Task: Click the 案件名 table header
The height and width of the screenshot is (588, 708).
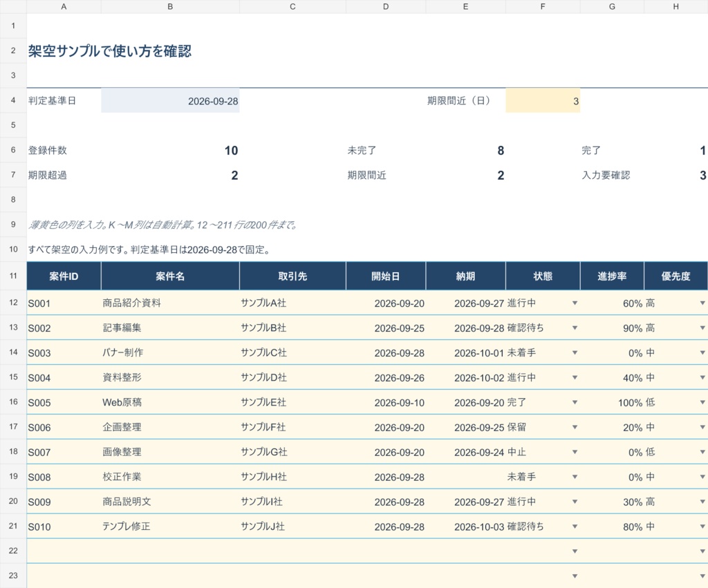Action: point(170,276)
